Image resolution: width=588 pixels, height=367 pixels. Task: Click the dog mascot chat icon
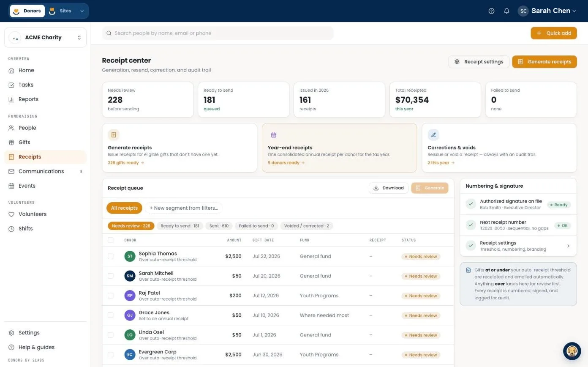pos(572,351)
